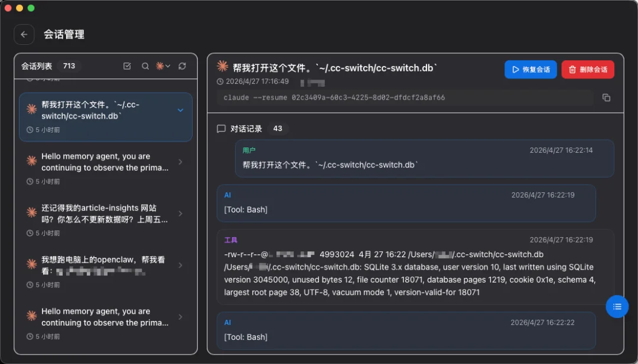Refresh the session list
The width and height of the screenshot is (638, 364).
[x=181, y=65]
